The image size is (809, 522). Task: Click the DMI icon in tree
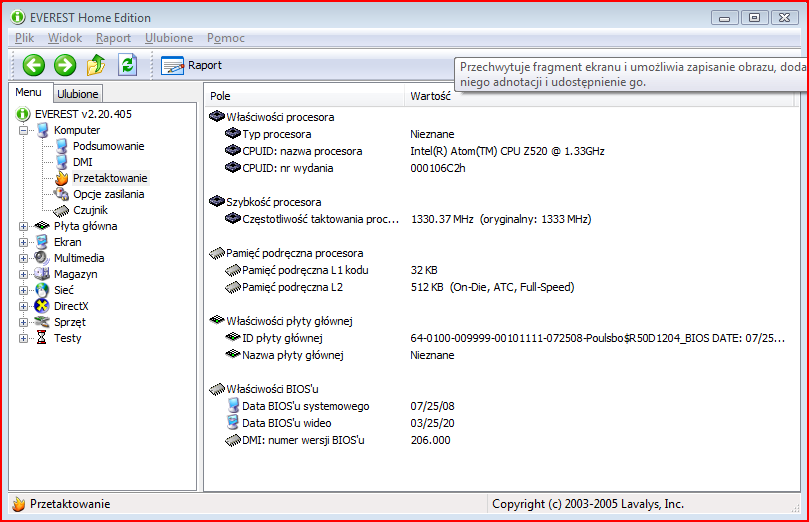point(61,162)
